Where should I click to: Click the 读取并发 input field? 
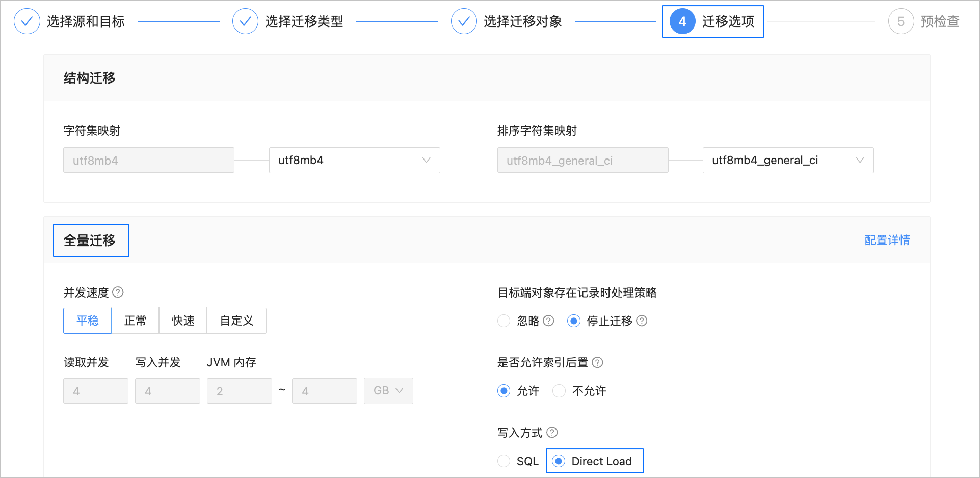coord(96,391)
